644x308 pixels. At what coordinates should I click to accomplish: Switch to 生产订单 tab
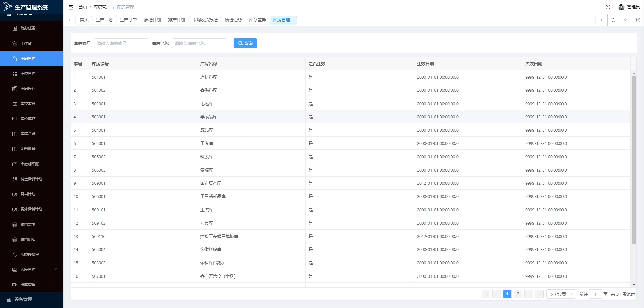[128, 20]
